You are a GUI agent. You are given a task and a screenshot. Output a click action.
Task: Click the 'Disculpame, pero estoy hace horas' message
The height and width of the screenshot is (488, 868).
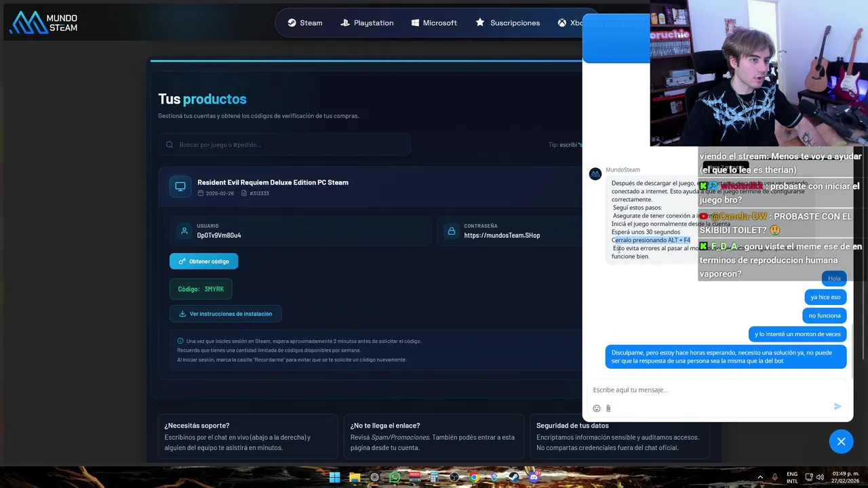[x=726, y=357]
